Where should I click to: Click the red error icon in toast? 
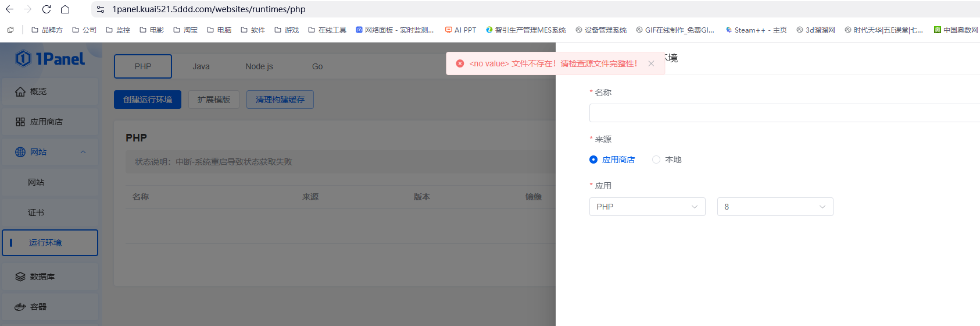pos(460,63)
